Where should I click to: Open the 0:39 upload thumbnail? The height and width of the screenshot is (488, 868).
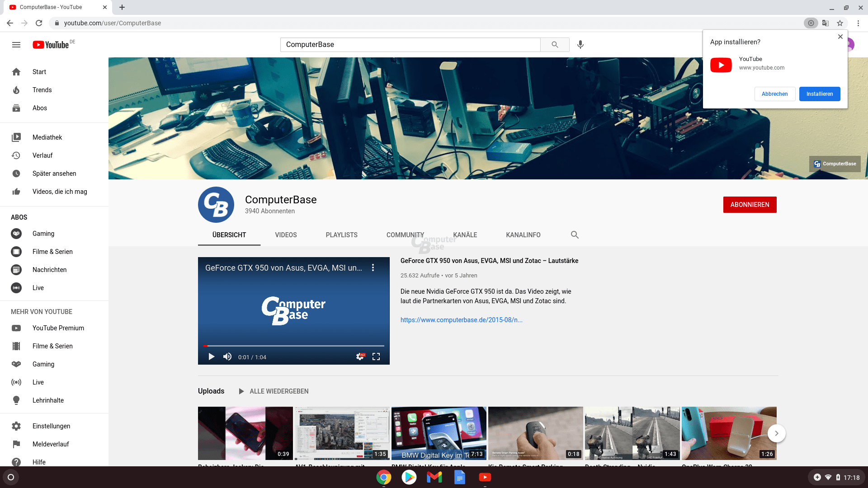coord(245,433)
